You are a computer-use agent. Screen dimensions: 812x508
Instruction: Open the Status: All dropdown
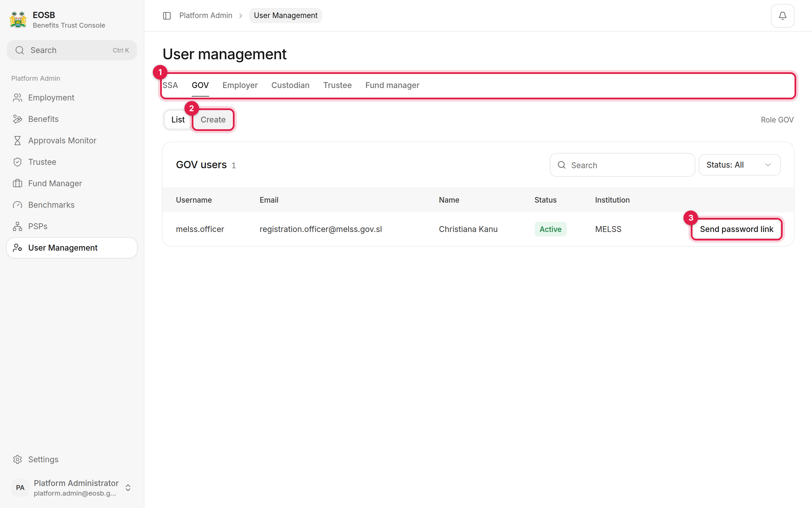pos(740,165)
